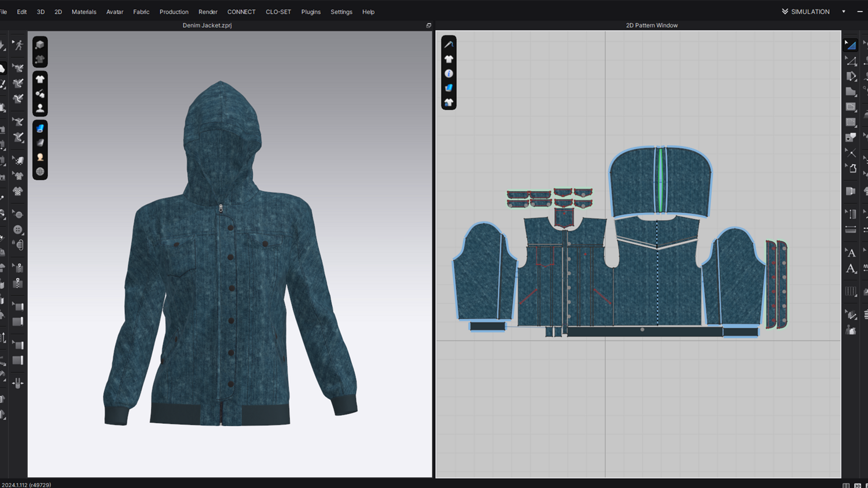This screenshot has height=488, width=868.
Task: Toggle 2D blue texture surface icon
Action: (x=448, y=88)
